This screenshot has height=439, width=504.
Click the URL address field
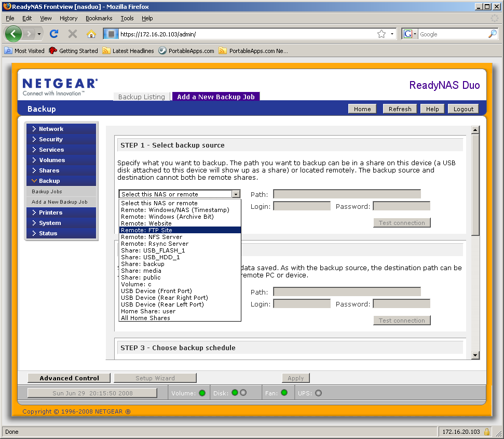tap(248, 34)
